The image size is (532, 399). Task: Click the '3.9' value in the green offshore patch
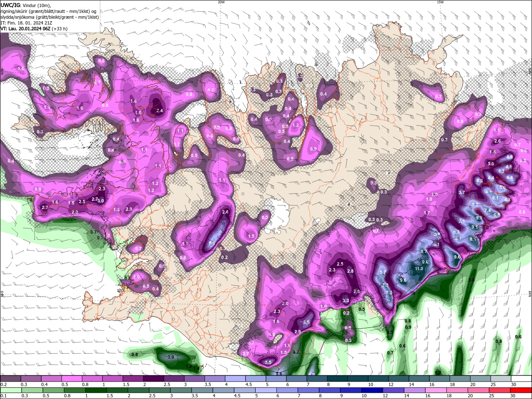171,357
